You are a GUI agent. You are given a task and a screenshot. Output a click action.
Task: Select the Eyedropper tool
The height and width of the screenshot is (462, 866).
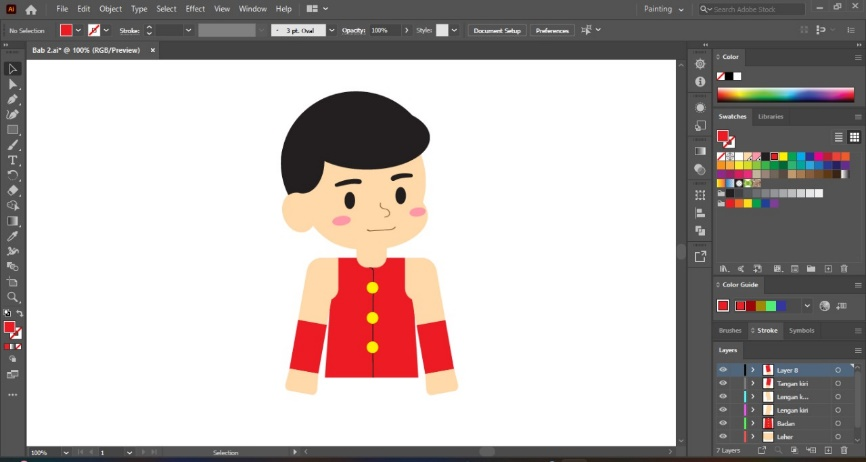pyautogui.click(x=12, y=236)
